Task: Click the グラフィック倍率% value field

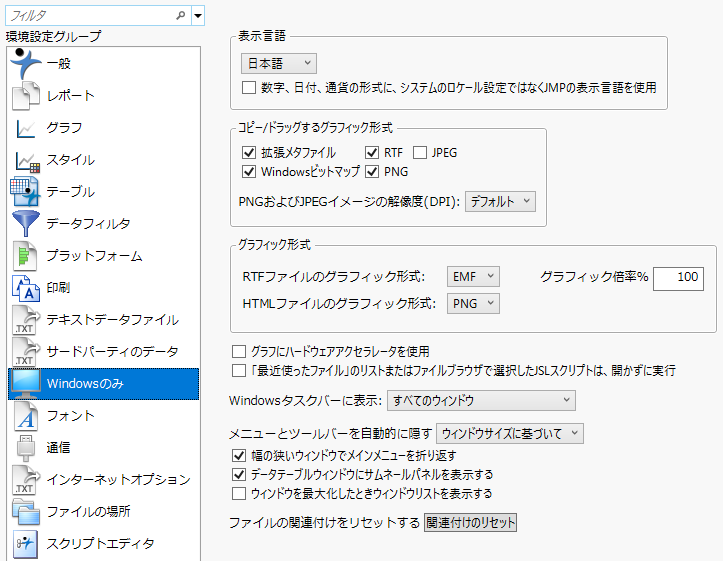Action: [678, 278]
